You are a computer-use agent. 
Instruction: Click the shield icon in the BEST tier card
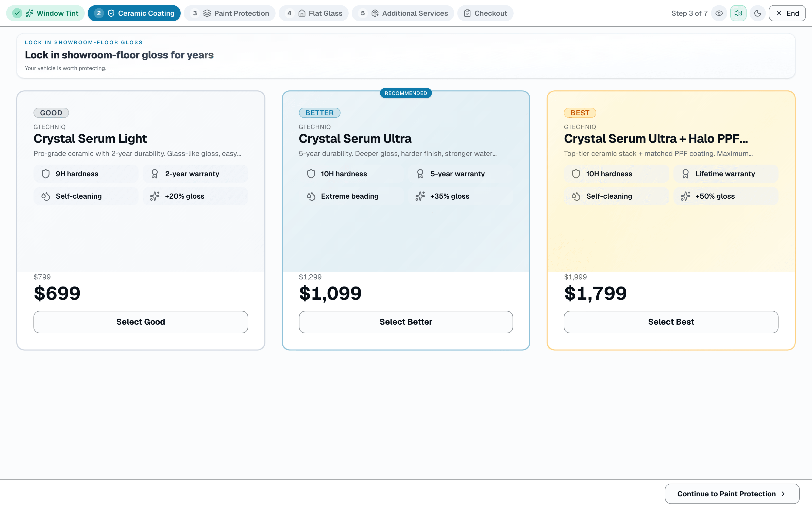(x=576, y=174)
